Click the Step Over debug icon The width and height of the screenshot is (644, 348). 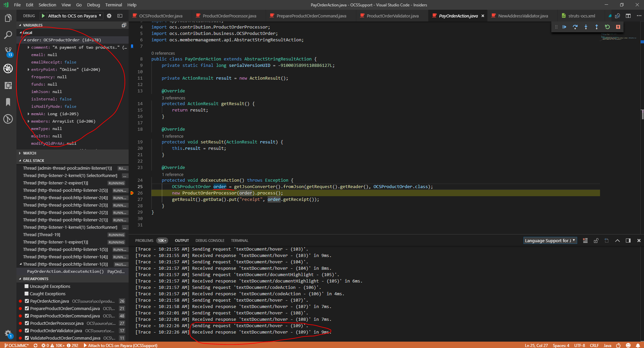pyautogui.click(x=575, y=27)
